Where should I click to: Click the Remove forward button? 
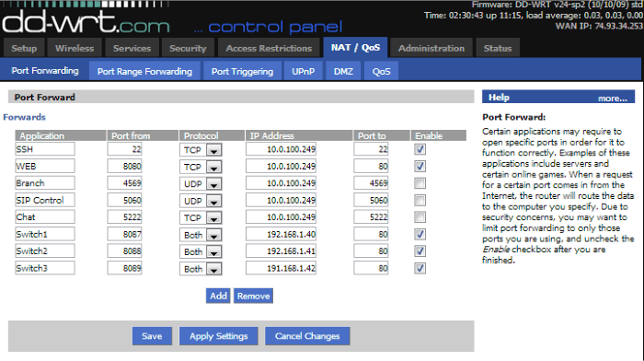[x=253, y=296]
